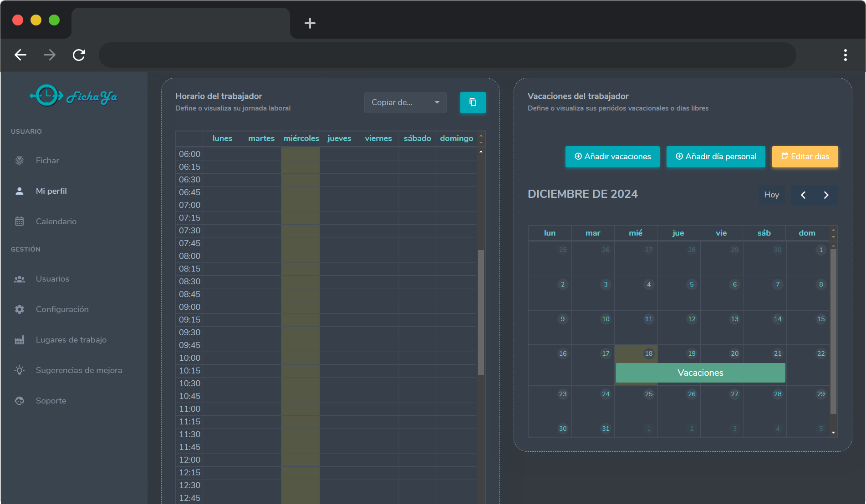The image size is (866, 504).
Task: Click the yellow Editar días button
Action: tap(805, 156)
